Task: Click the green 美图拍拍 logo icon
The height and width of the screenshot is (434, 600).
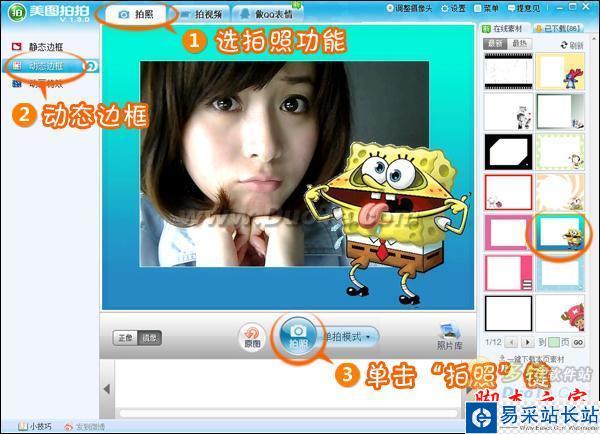Action: click(17, 12)
